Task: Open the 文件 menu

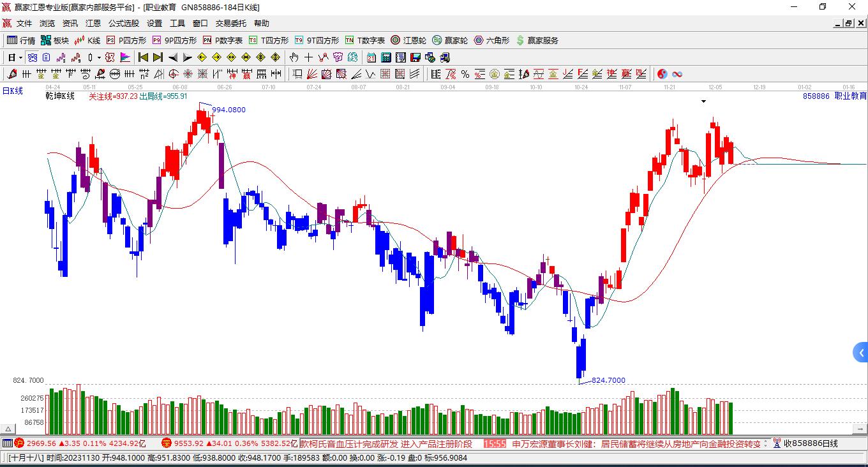Action: coord(24,24)
